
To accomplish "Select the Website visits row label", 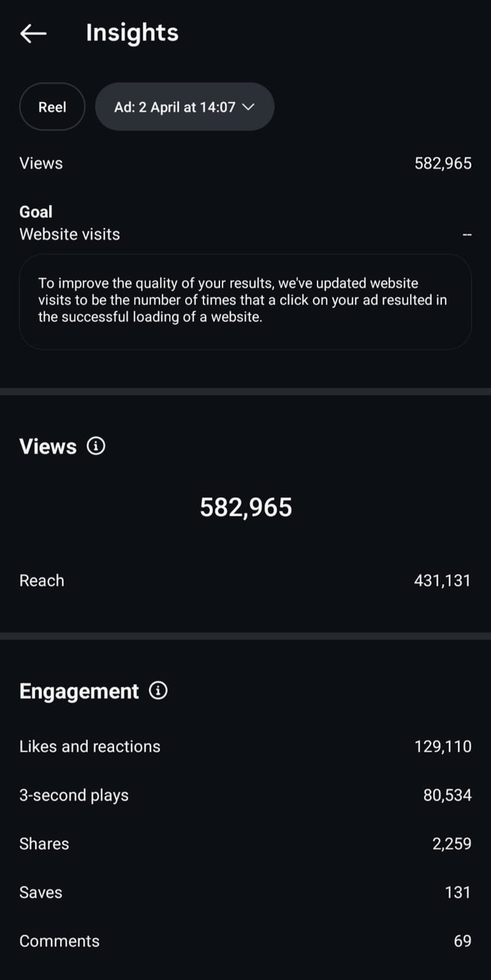I will (70, 234).
